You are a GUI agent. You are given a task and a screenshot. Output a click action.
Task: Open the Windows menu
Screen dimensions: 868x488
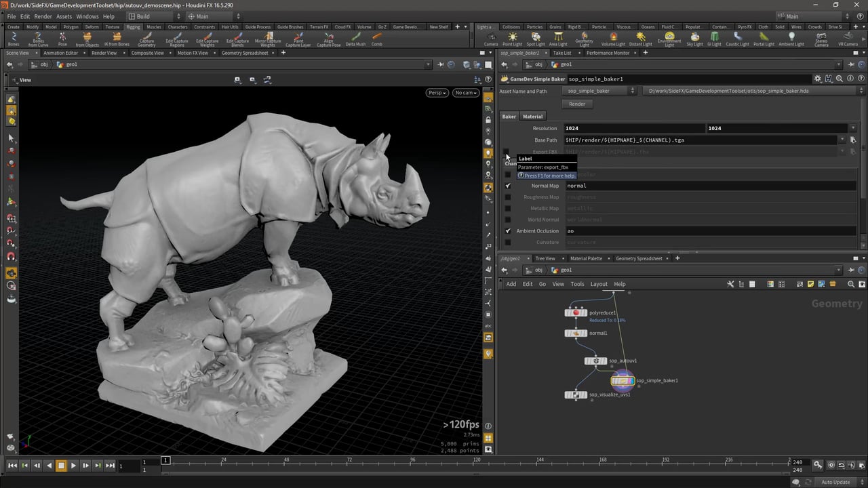click(87, 16)
